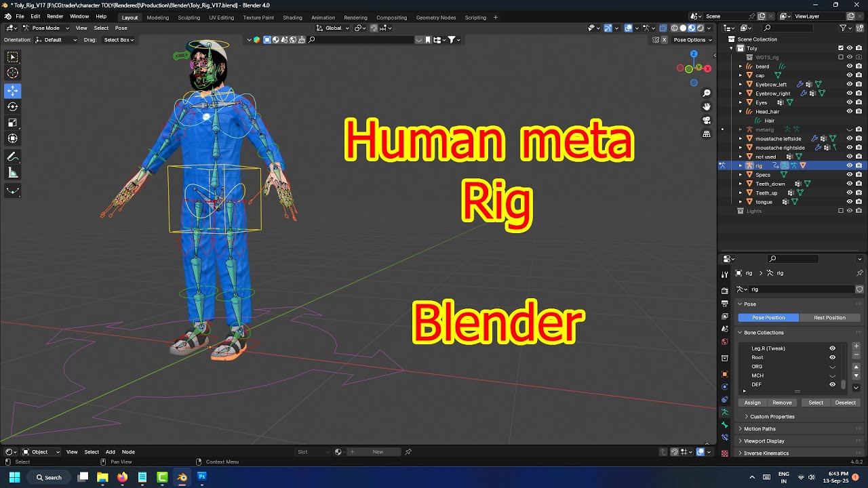
Task: Switch perspective/orthographic with the grid gizmo
Action: coord(707,134)
